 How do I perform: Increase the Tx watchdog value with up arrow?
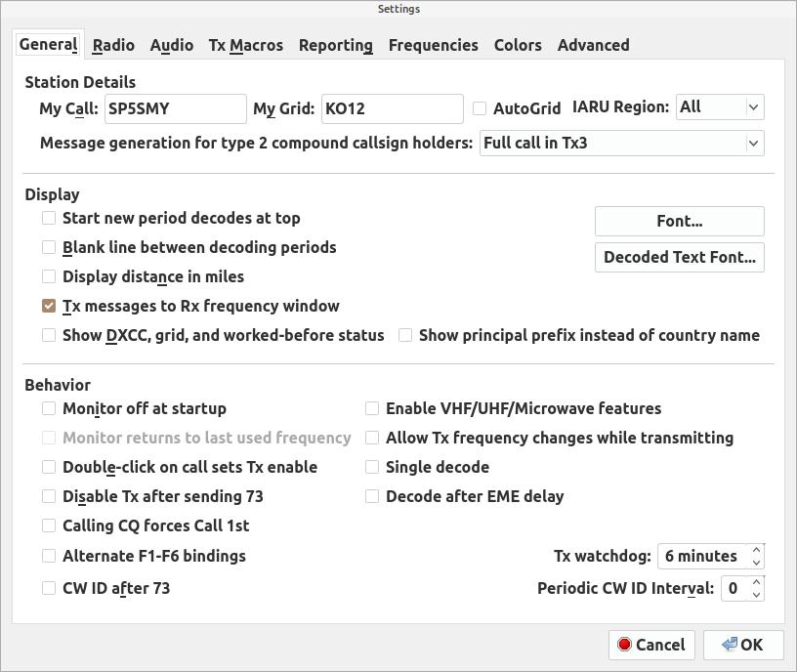(x=756, y=550)
